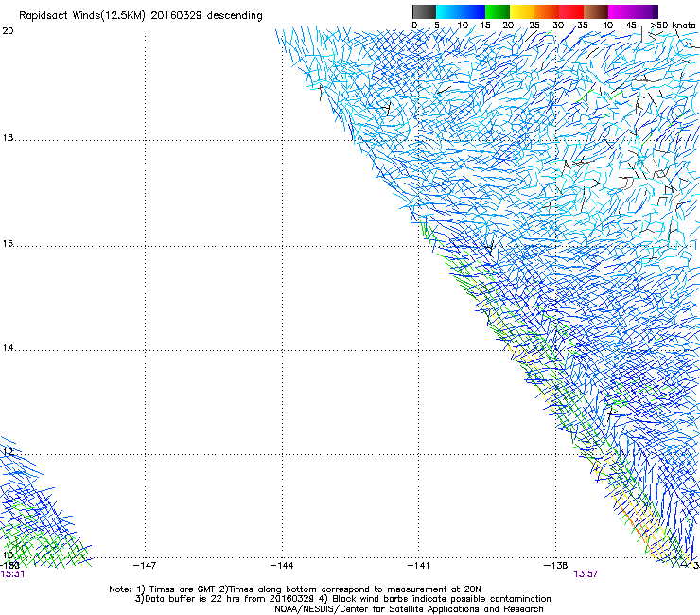Click the title 'Rapidsact Winds(12.5KM) 20160329 descending'
Viewport: 700px width, 615px height.
pos(141,16)
